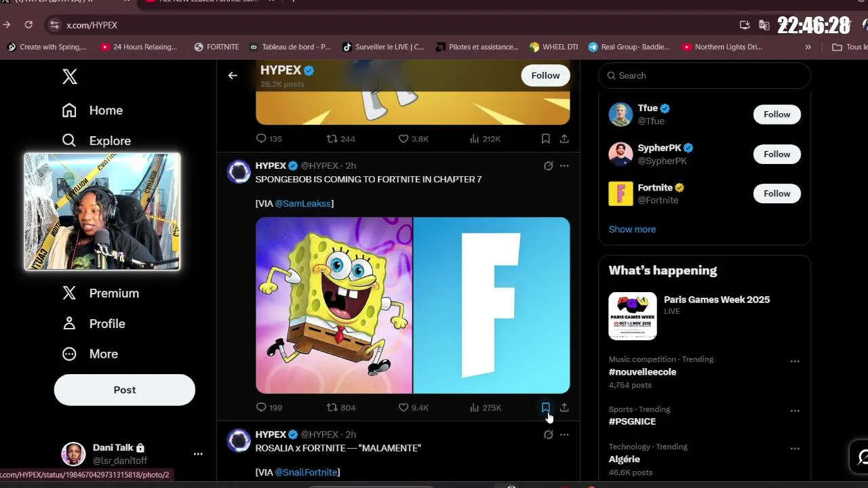Open SypherPK's profile avatar
The height and width of the screenshot is (488, 868).
pos(620,154)
